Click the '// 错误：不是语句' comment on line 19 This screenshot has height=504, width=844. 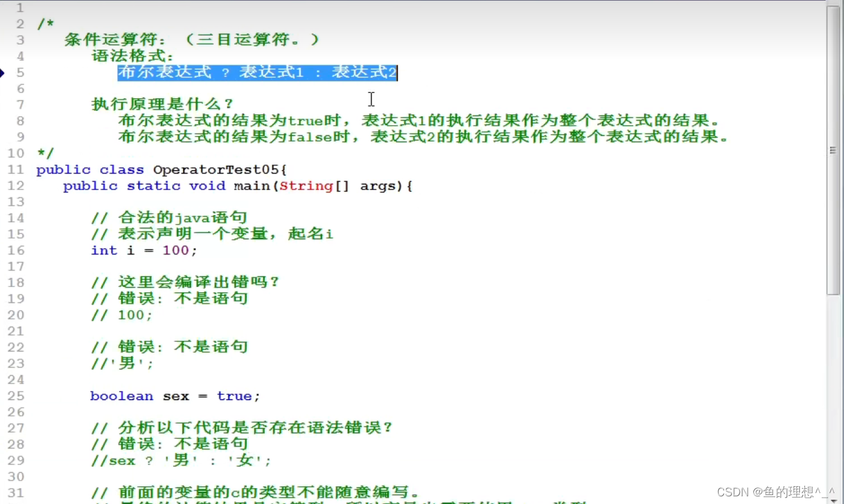(x=169, y=298)
